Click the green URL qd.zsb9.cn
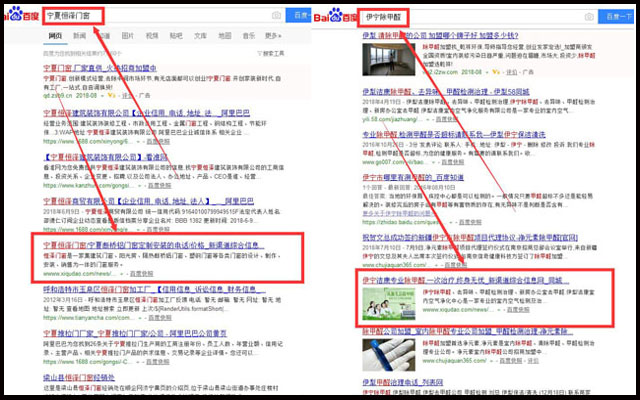Image resolution: width=640 pixels, height=400 pixels. click(58, 96)
